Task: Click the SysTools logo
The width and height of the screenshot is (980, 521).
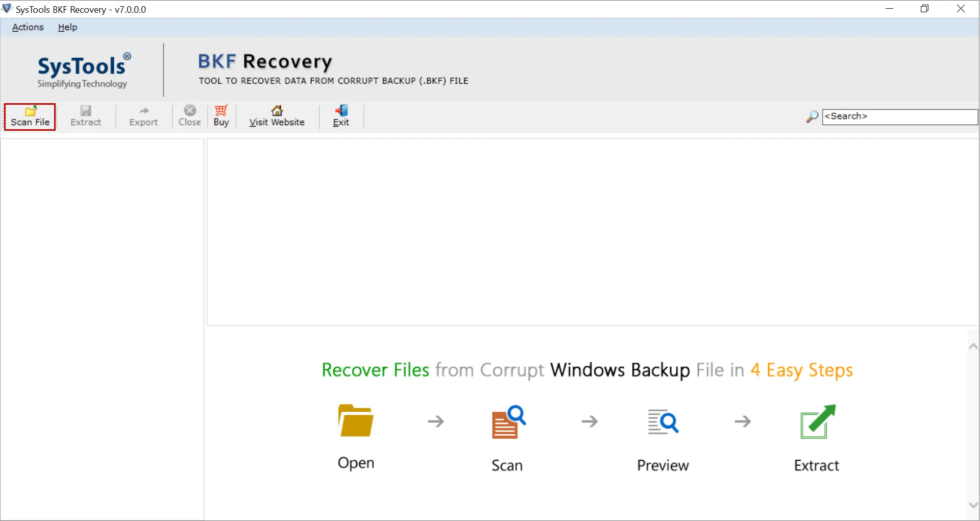Action: pos(83,70)
